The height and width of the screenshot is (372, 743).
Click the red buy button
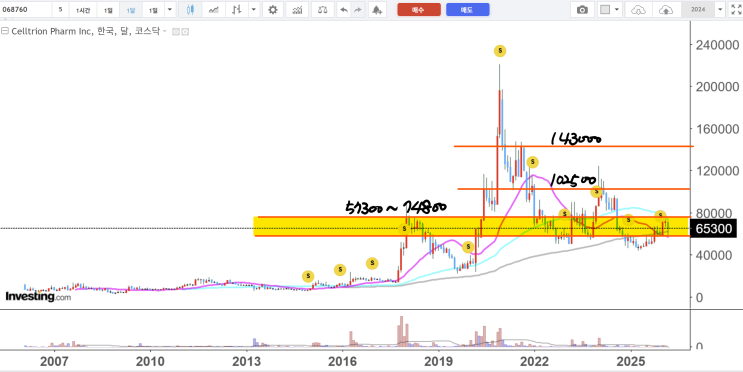click(x=419, y=9)
